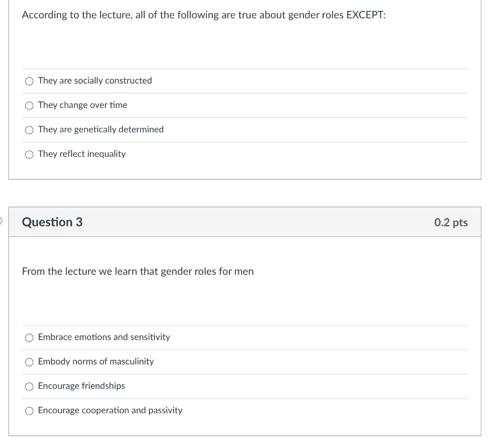Click the answer text 'They change over time'
Screen dimensions: 502x448
pyautogui.click(x=82, y=105)
